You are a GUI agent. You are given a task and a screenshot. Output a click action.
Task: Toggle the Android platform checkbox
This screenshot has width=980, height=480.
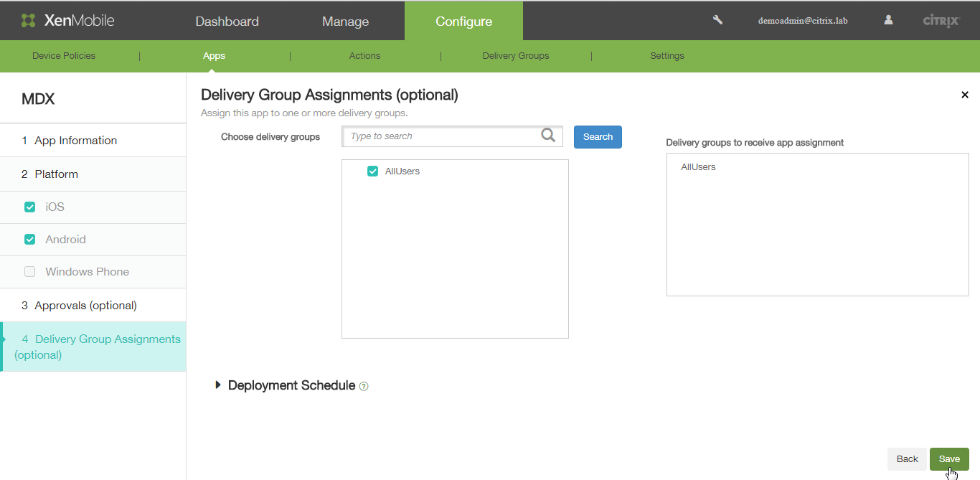(29, 240)
